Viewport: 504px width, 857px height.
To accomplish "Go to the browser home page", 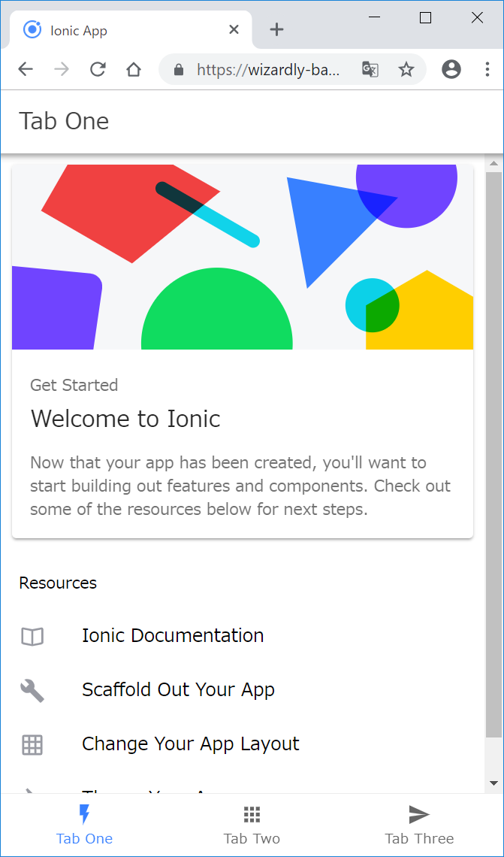I will tap(134, 70).
